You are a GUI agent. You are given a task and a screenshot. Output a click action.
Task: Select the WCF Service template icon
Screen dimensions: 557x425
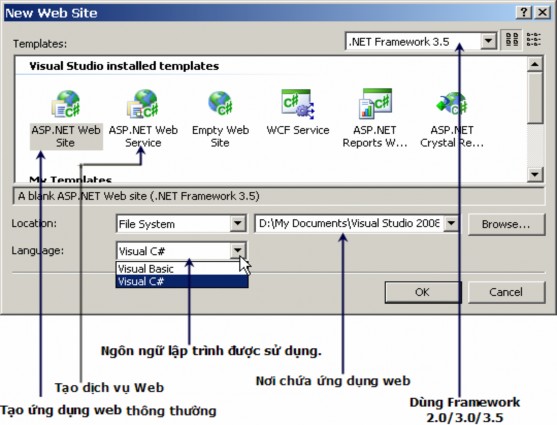coord(298,104)
